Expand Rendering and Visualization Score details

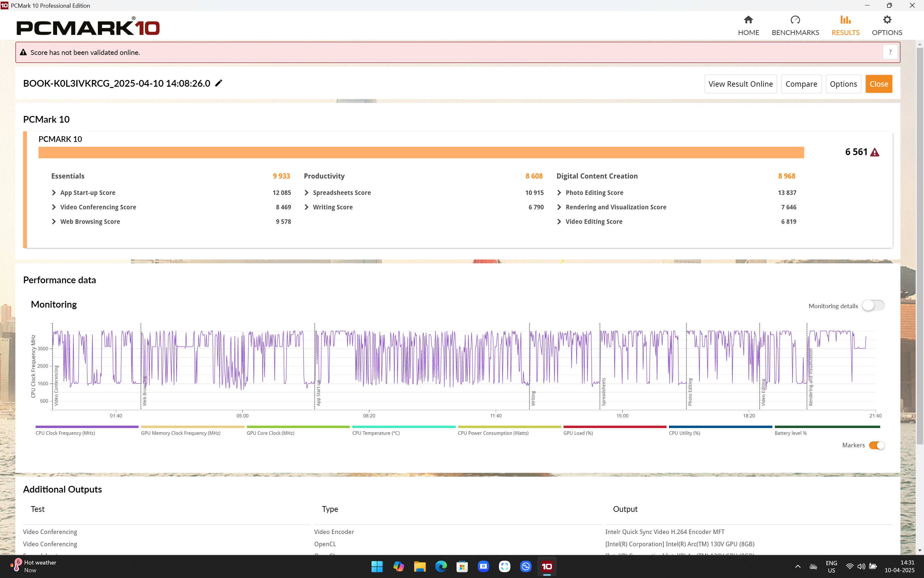tap(559, 207)
